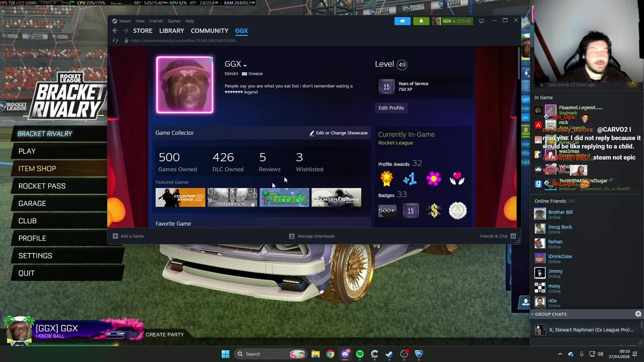The width and height of the screenshot is (644, 362).
Task: Click Edit Profile button
Action: (391, 108)
